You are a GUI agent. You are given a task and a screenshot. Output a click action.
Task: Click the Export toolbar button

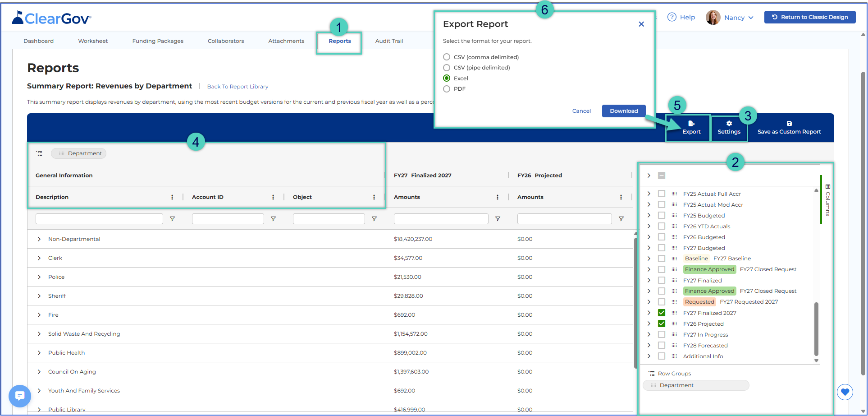coord(691,128)
